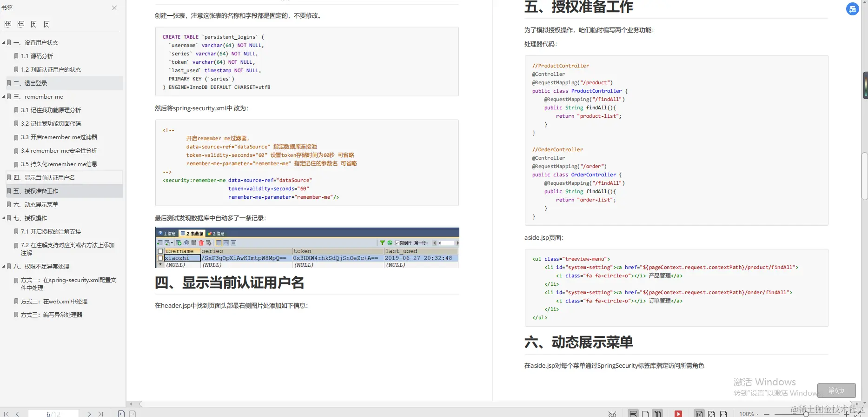Switch to single page layout

coord(645,414)
